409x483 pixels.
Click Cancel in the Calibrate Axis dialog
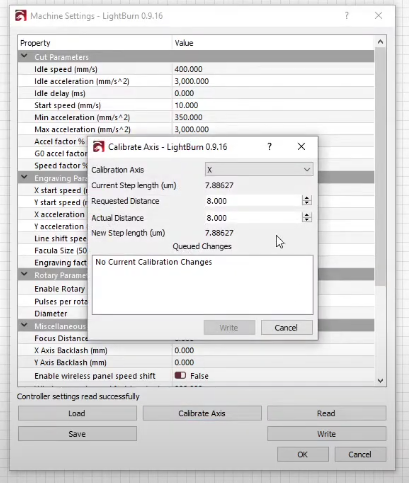(287, 328)
